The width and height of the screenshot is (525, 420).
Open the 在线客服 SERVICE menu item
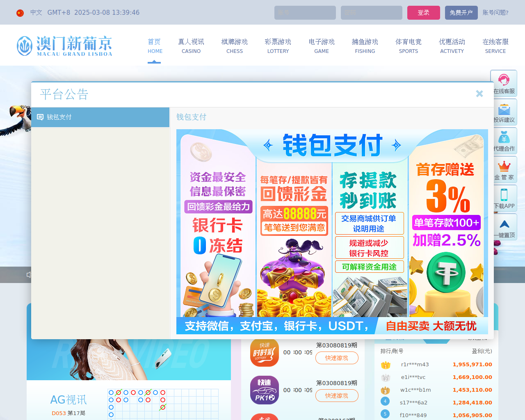coord(495,46)
